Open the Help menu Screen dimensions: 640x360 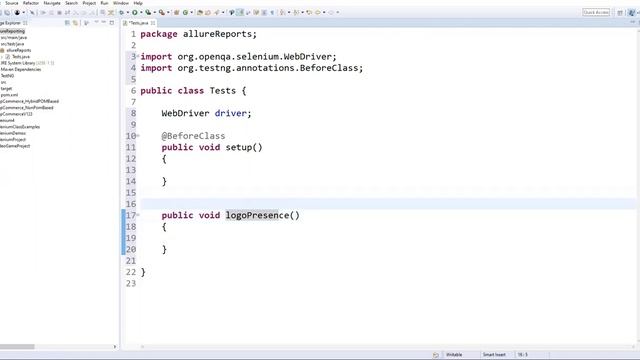click(x=138, y=3)
